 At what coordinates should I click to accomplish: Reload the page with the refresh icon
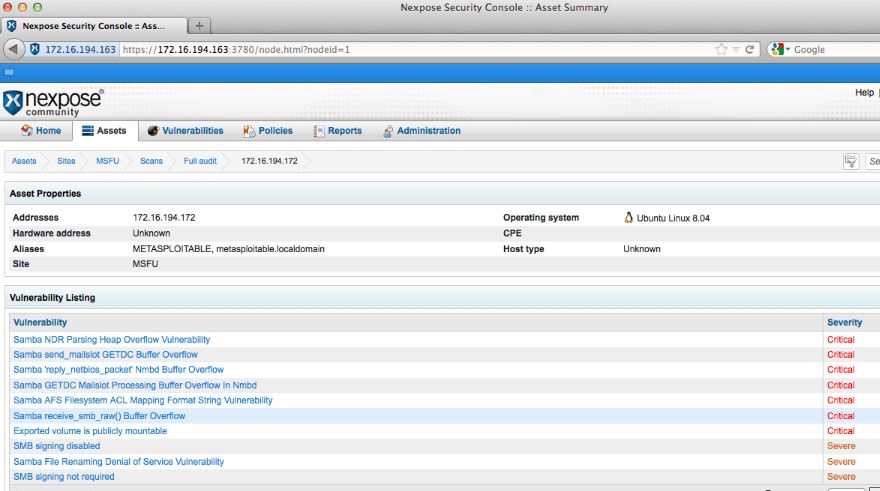coord(749,49)
